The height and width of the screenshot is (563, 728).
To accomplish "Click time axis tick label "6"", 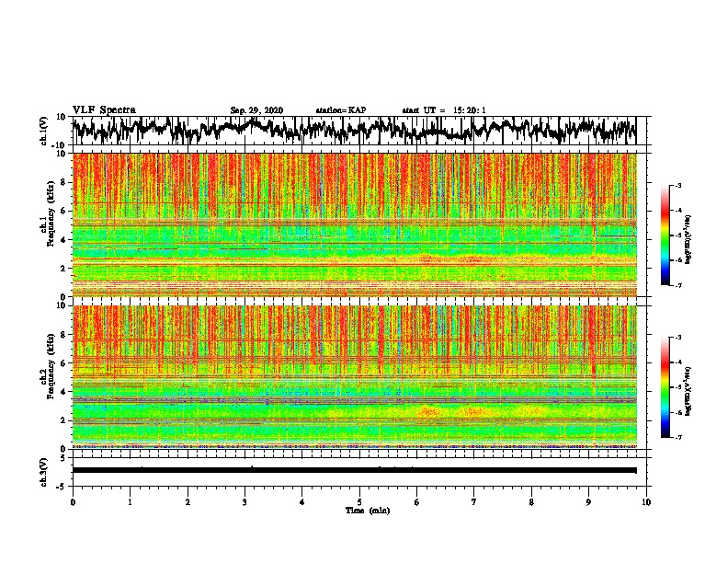I will point(417,502).
